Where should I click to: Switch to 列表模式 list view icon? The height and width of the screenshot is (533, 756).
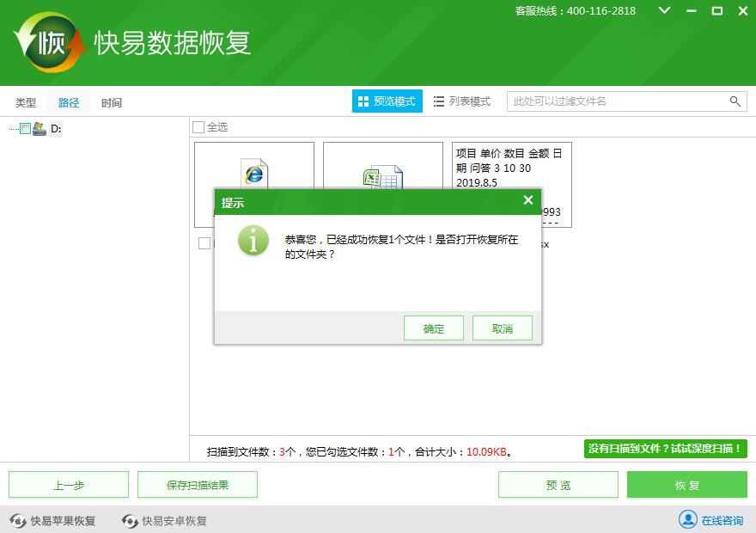pos(440,101)
